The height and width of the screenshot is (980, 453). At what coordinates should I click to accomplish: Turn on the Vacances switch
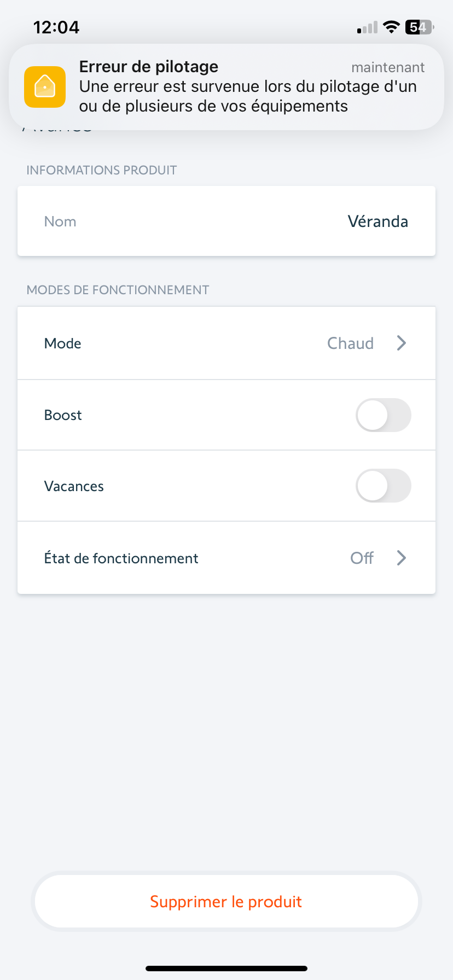383,486
